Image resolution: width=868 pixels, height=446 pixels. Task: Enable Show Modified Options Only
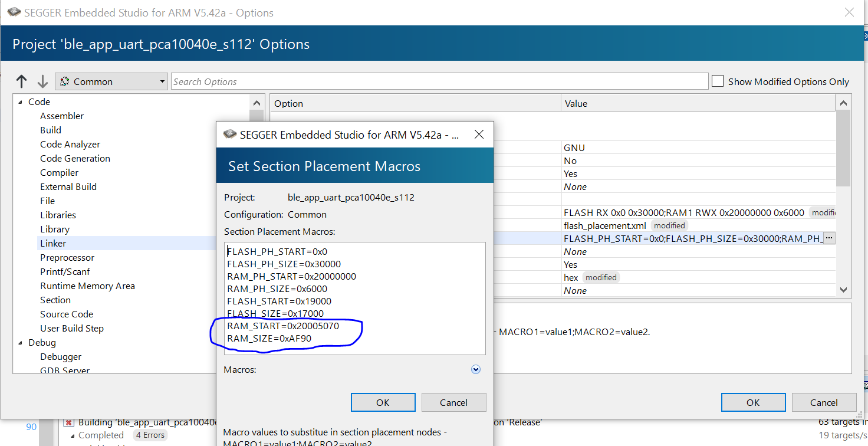pyautogui.click(x=718, y=81)
